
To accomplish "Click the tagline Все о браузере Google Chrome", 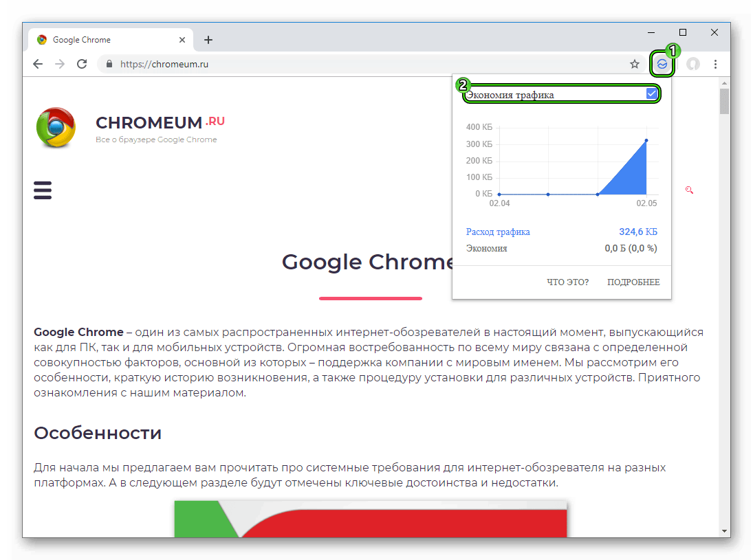I will [x=156, y=139].
